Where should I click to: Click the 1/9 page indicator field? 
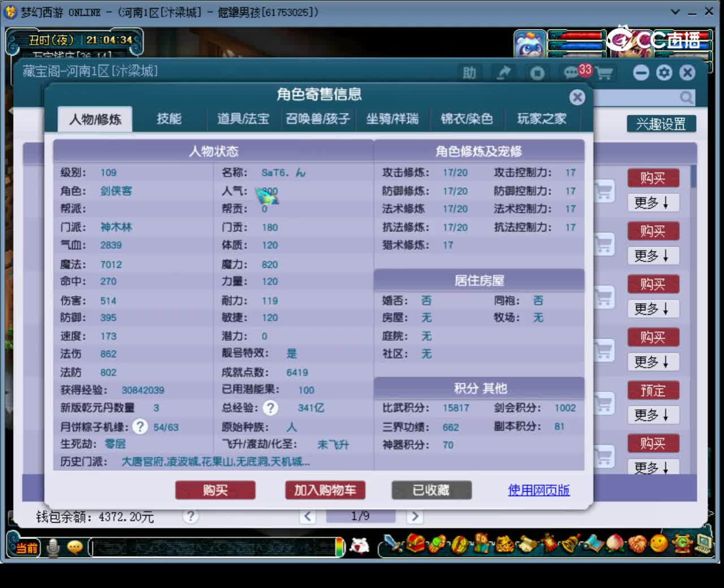360,516
